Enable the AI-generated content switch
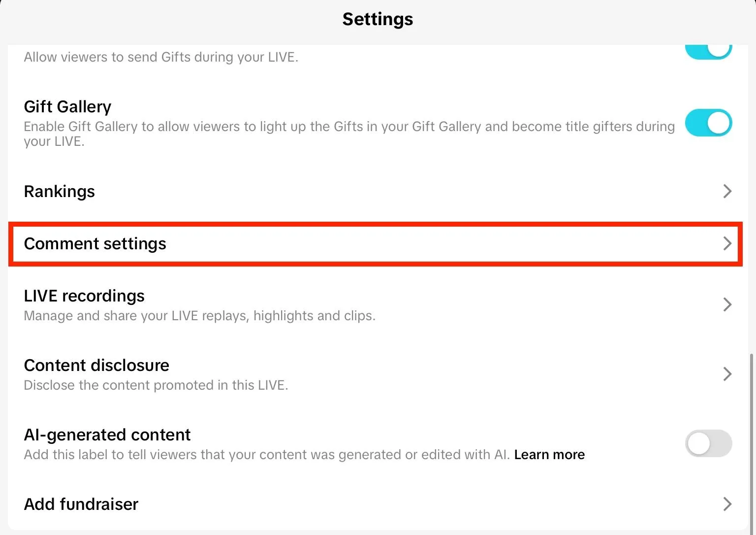This screenshot has height=535, width=756. pyautogui.click(x=708, y=443)
